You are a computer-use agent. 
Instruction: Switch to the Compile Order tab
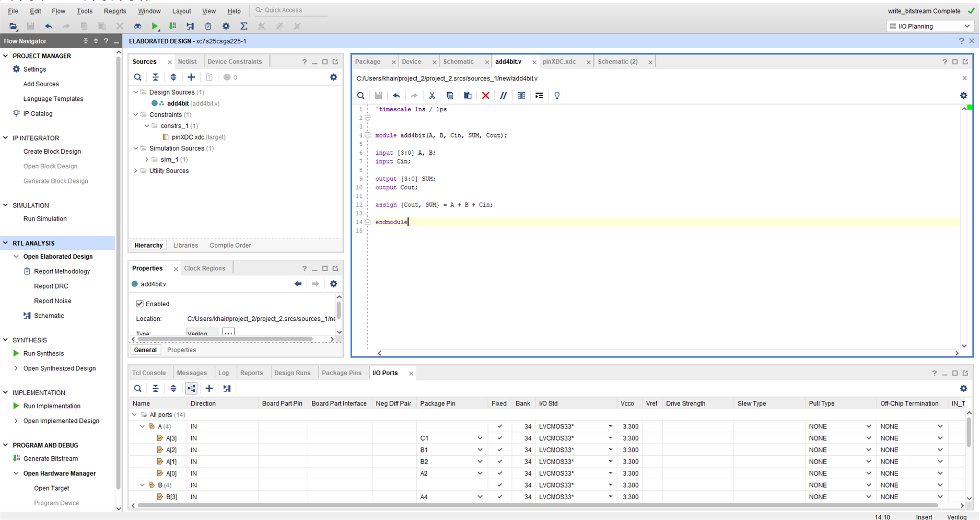pos(230,246)
